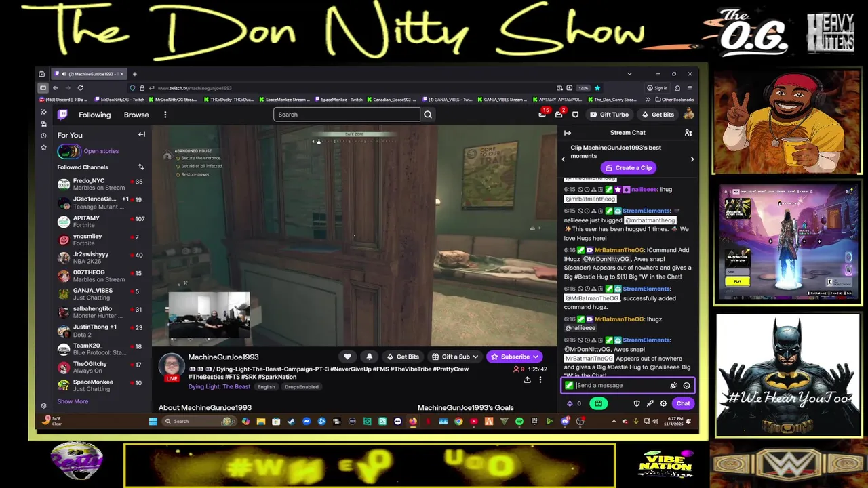Go to Twitch home via logo
This screenshot has width=868, height=488.
62,115
